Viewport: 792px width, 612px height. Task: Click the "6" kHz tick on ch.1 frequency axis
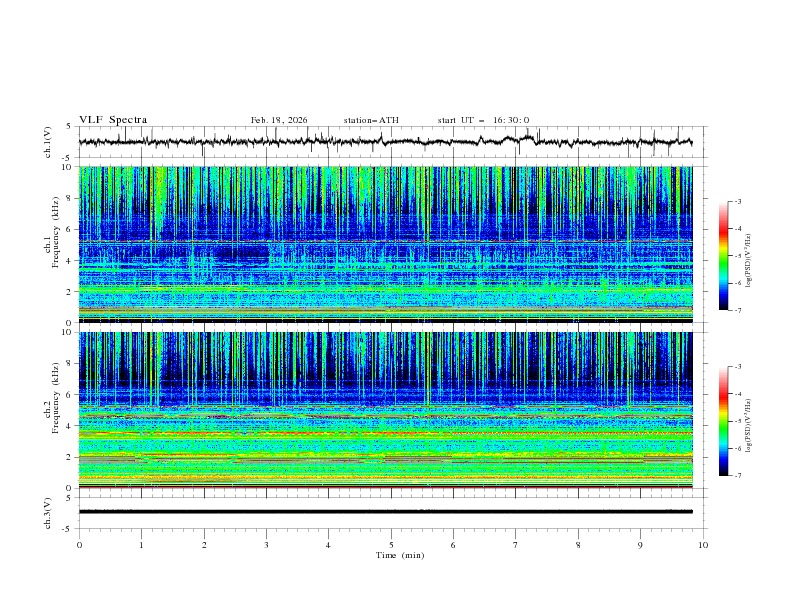(x=70, y=229)
